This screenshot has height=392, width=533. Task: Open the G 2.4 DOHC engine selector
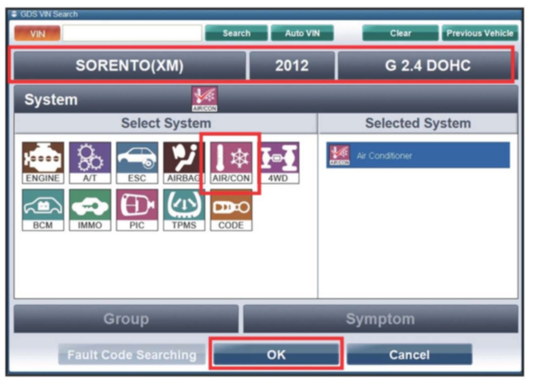(x=427, y=66)
